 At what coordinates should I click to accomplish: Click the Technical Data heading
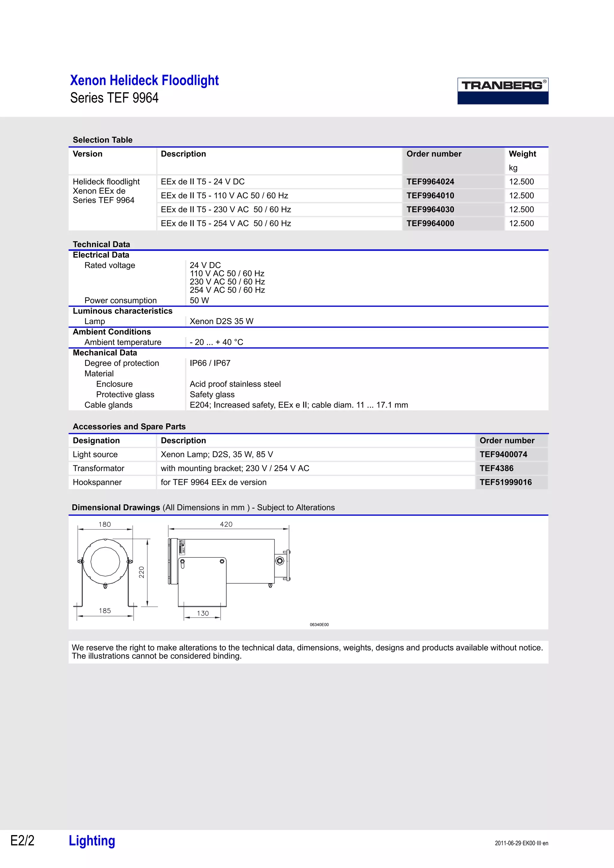click(101, 244)
